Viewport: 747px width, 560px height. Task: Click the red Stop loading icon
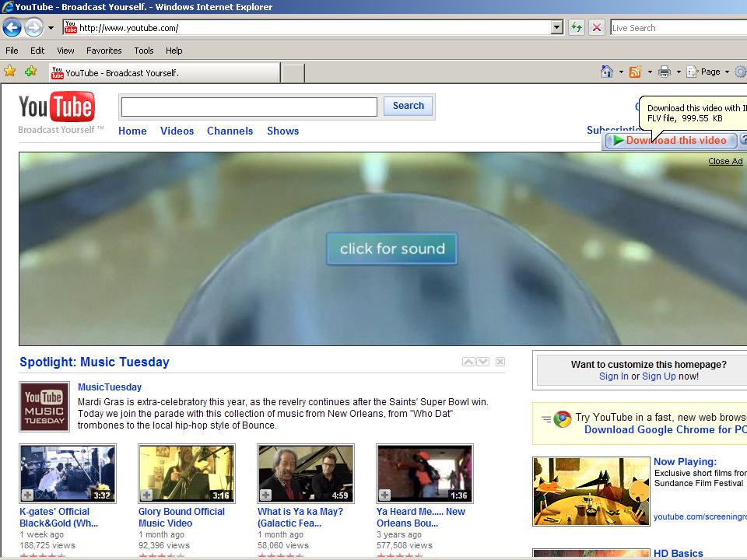click(x=597, y=28)
